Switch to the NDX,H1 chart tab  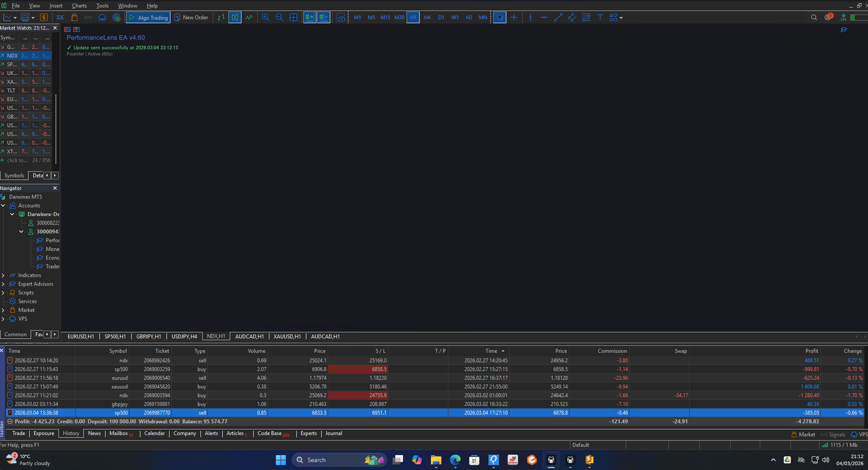[x=216, y=336]
